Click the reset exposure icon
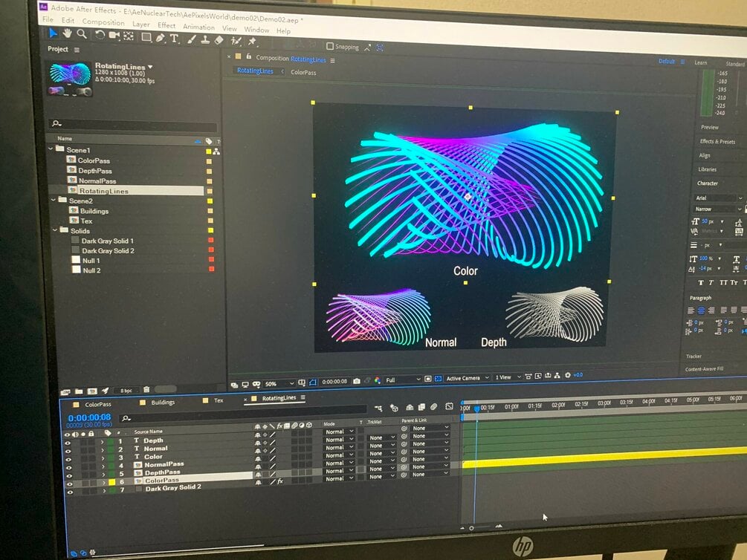The image size is (747, 560). (x=567, y=375)
